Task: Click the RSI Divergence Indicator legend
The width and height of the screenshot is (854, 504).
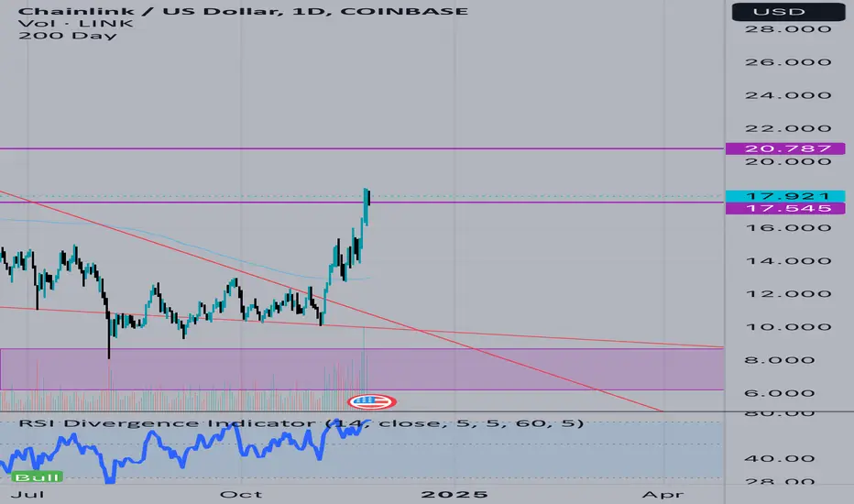Action: [301, 422]
